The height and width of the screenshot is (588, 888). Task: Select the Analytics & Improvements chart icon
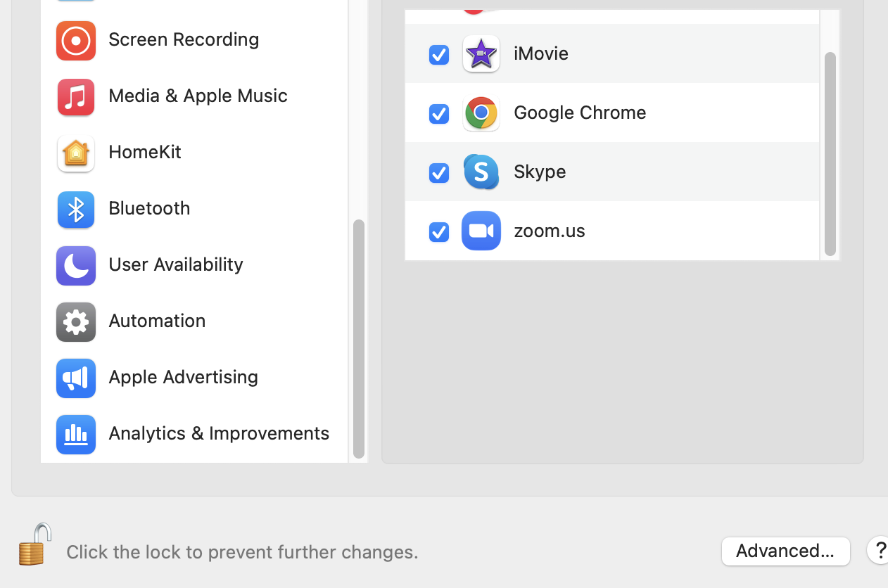(x=76, y=434)
